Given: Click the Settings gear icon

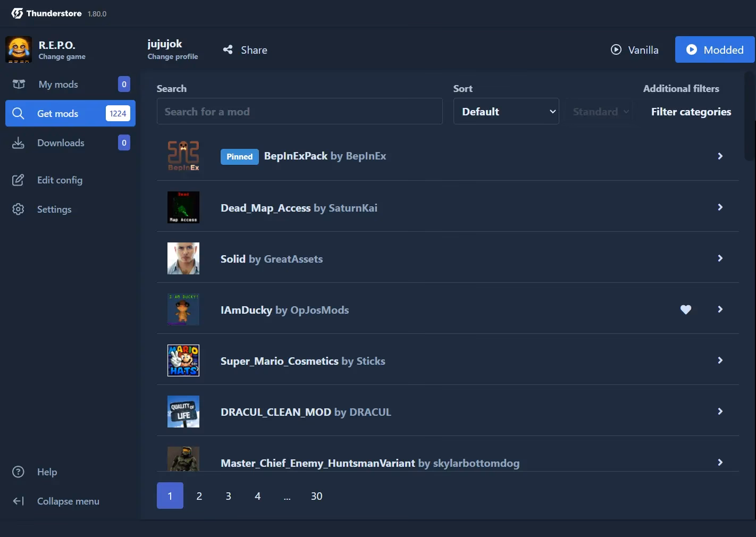Looking at the screenshot, I should click(x=18, y=209).
